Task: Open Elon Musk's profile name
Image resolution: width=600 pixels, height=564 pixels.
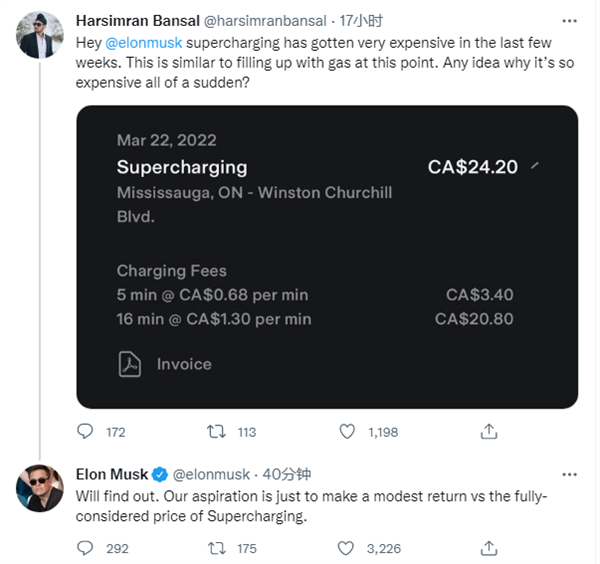Action: 112,474
